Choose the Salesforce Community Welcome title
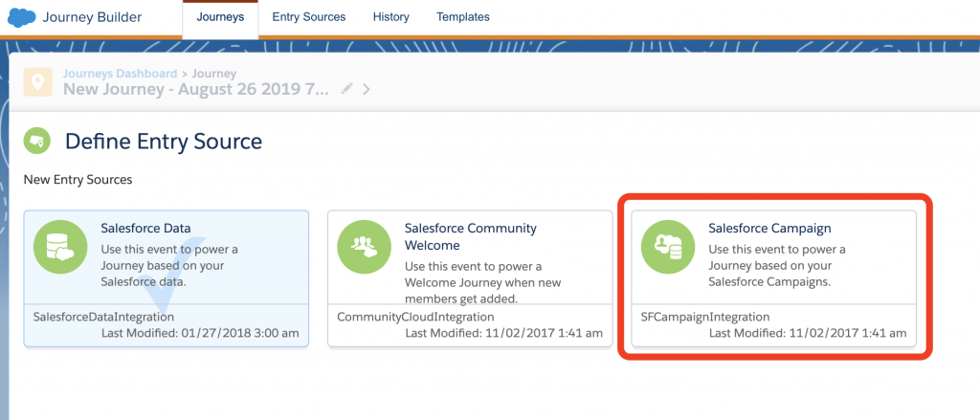980x420 pixels. coord(471,236)
